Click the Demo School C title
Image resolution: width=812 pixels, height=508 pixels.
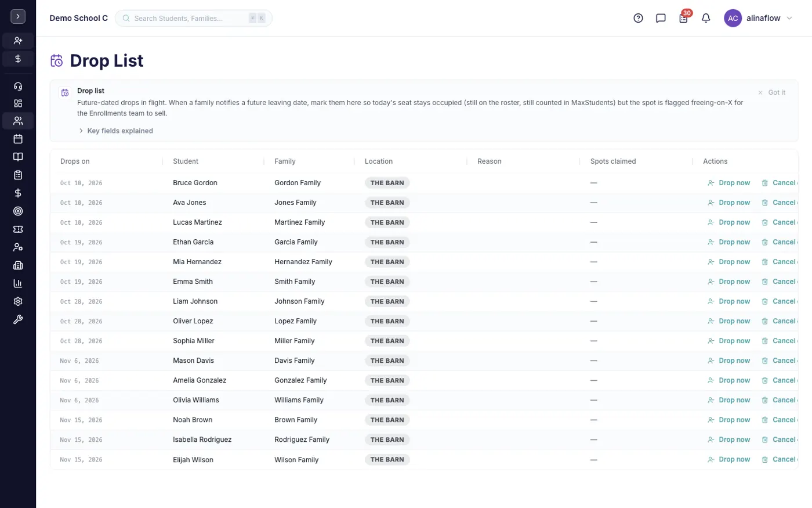click(79, 18)
